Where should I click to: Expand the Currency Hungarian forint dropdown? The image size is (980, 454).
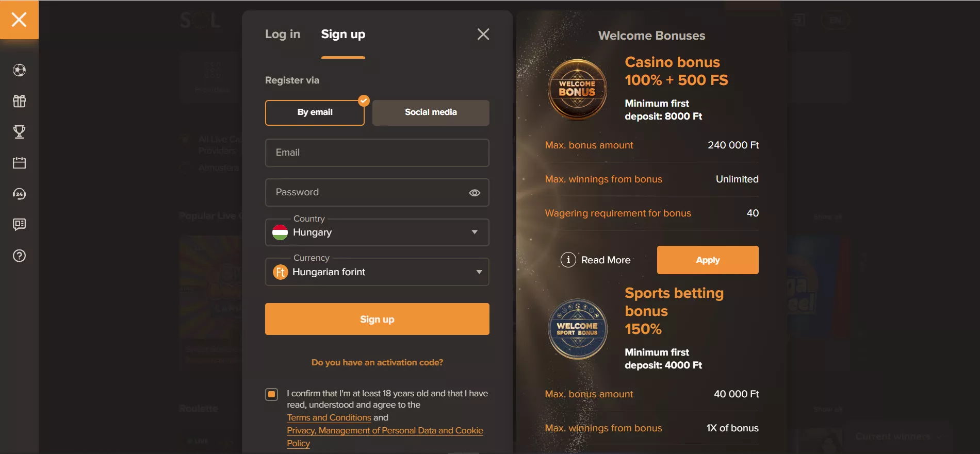point(377,272)
